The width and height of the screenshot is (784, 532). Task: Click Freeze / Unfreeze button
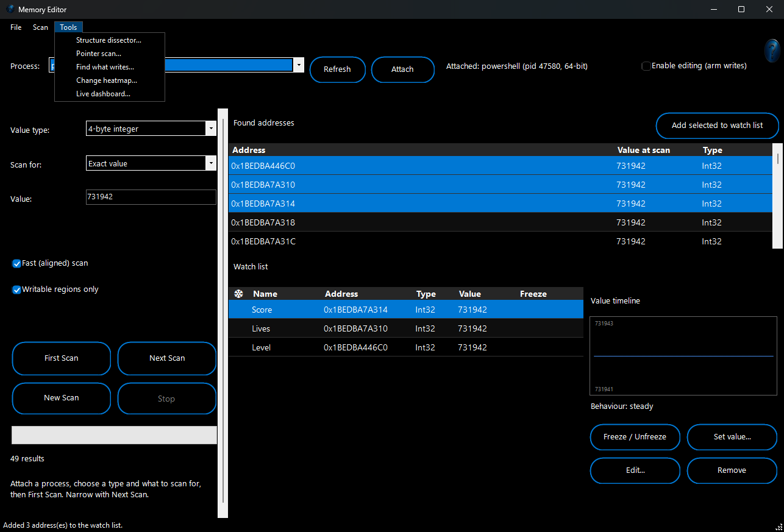pos(635,437)
